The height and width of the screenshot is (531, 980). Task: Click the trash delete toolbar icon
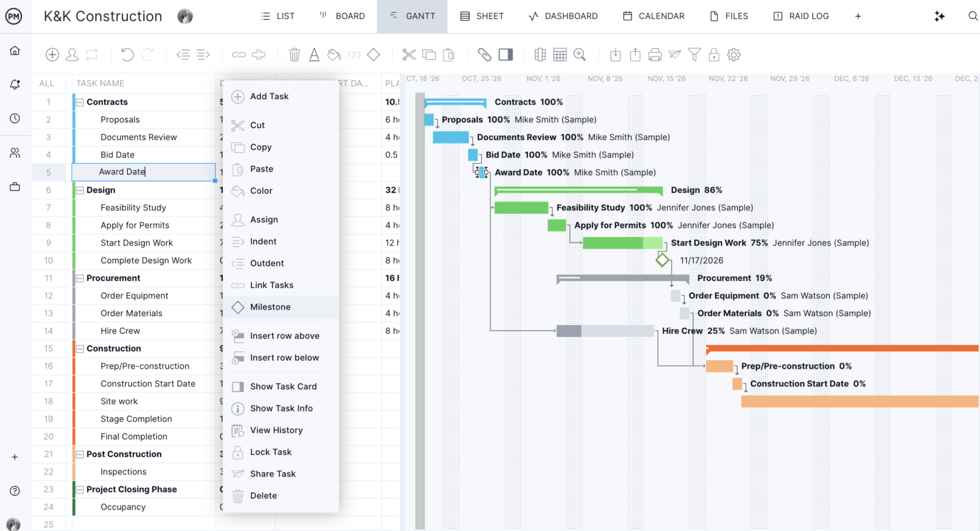(295, 55)
